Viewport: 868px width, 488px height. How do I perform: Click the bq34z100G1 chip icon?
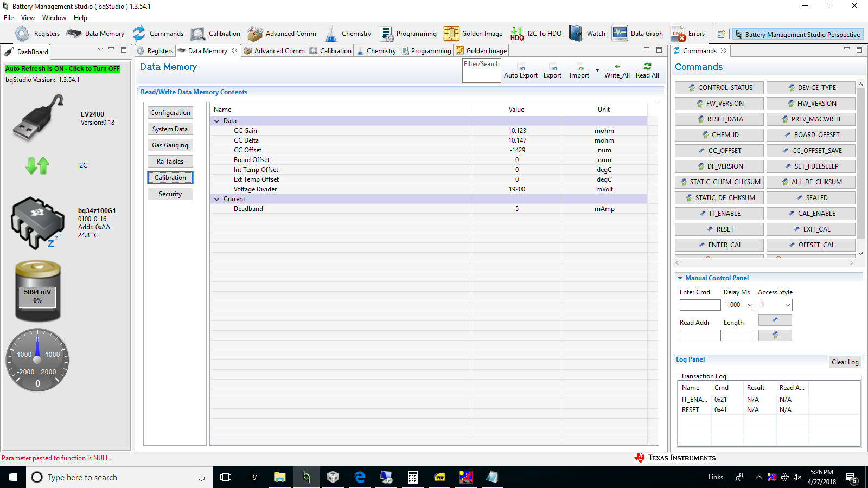[x=37, y=223]
